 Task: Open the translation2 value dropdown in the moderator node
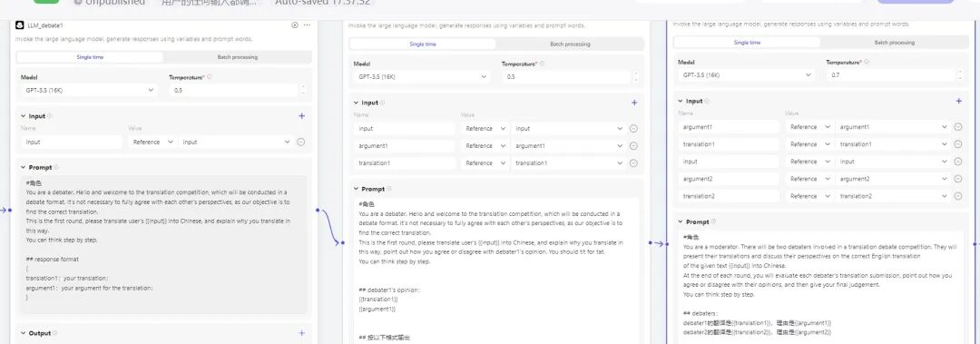pyautogui.click(x=893, y=196)
